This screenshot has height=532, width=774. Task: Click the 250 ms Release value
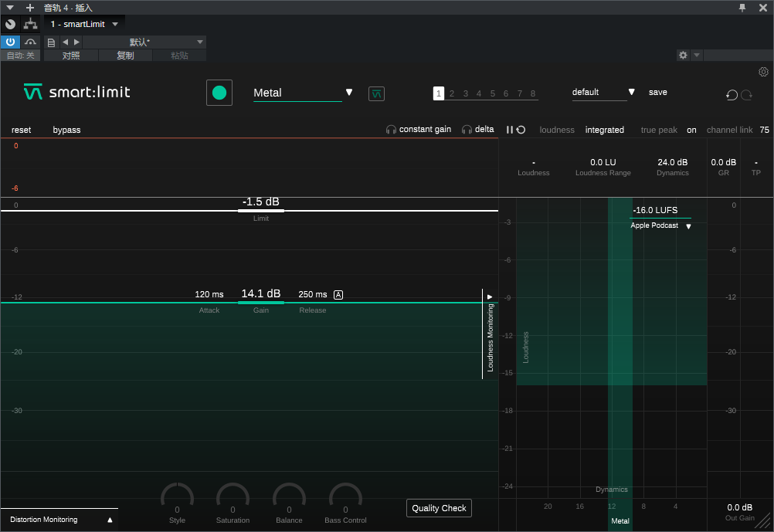pos(313,294)
